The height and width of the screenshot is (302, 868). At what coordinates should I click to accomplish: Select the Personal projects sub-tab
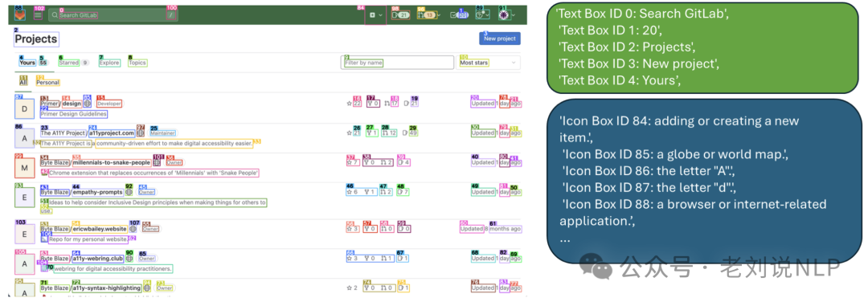click(x=47, y=83)
